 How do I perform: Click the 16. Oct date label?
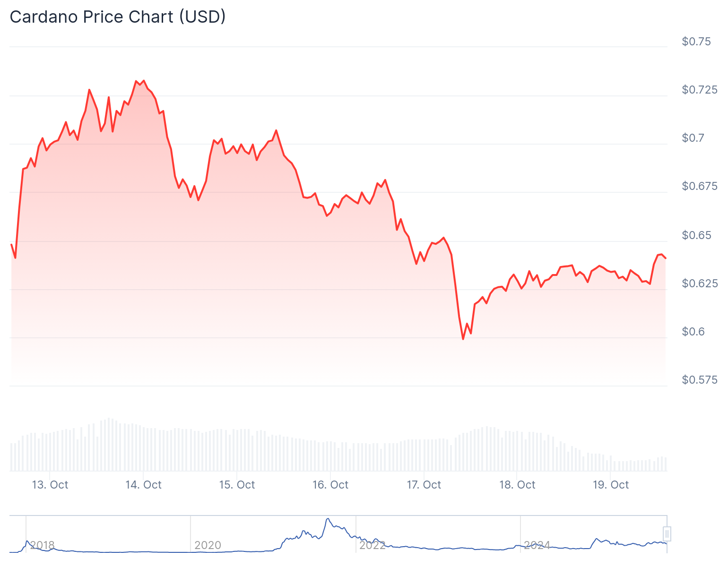(330, 485)
